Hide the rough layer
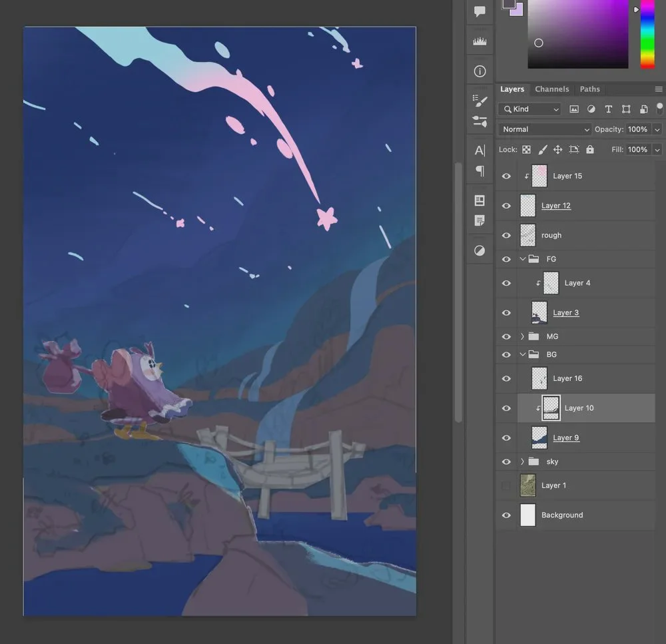Screen dimensions: 666x644 (506, 235)
